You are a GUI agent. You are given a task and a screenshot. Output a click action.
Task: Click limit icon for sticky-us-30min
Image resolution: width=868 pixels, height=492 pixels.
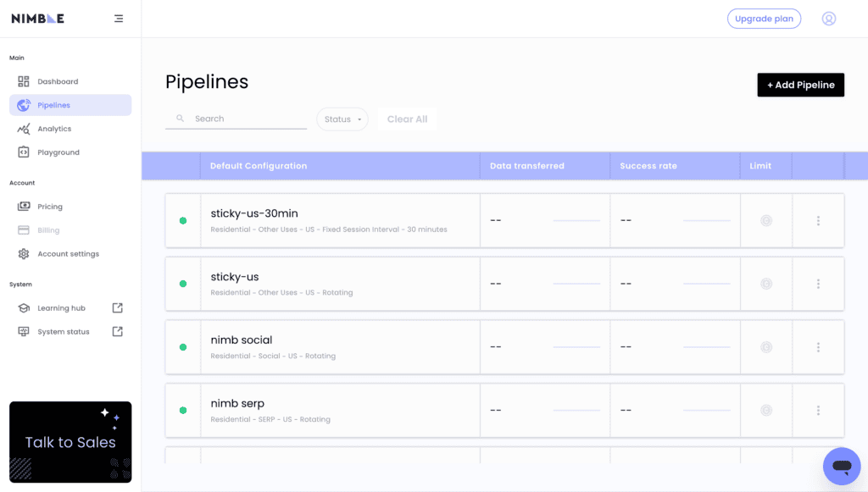pos(766,220)
